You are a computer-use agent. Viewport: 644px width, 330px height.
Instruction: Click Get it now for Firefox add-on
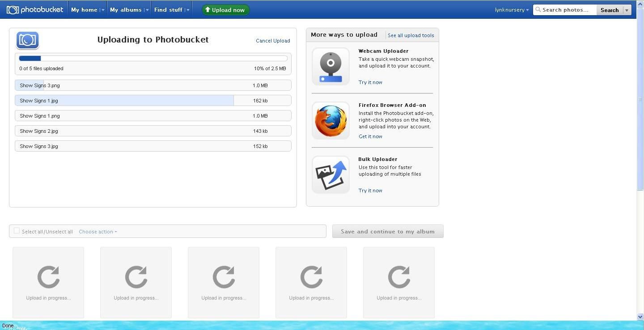coord(370,136)
